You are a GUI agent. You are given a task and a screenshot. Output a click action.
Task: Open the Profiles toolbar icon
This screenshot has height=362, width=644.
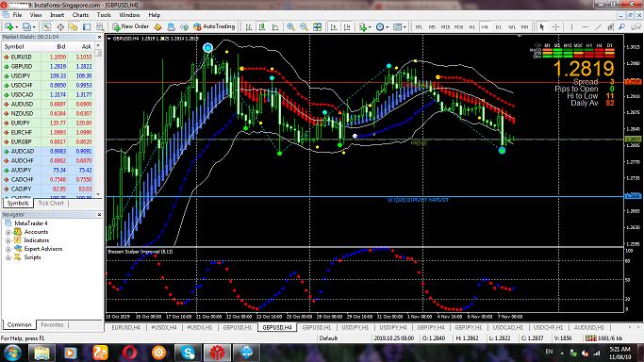[26, 26]
